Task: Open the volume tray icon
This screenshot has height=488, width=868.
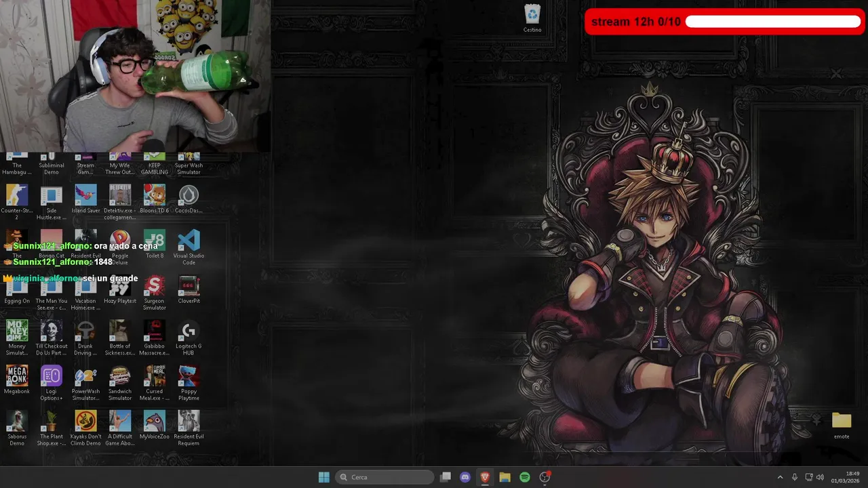Action: tap(820, 477)
